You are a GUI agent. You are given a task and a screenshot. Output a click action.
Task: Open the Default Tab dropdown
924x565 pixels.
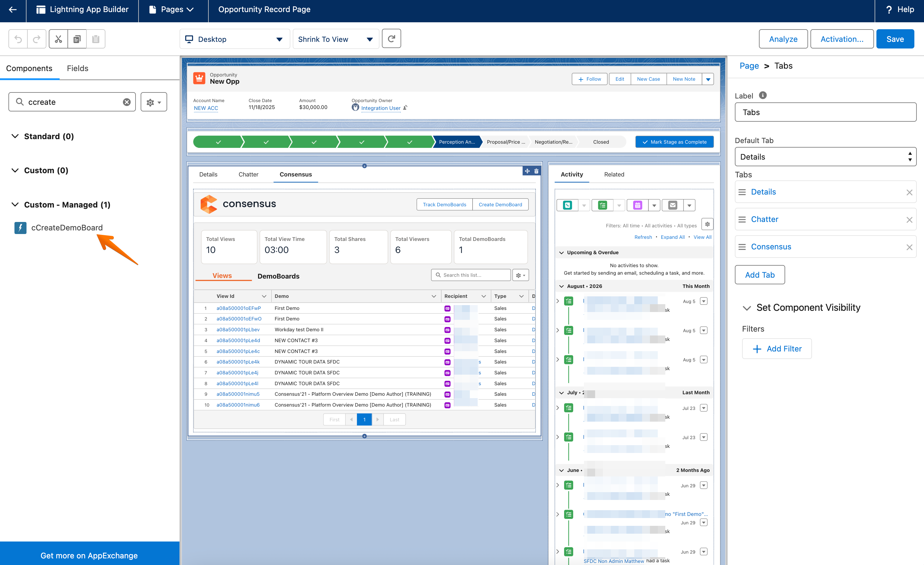(826, 157)
